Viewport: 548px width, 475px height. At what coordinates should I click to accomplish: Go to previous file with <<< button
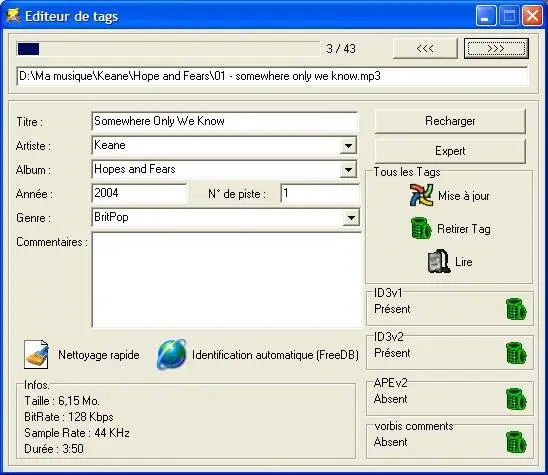pos(425,48)
